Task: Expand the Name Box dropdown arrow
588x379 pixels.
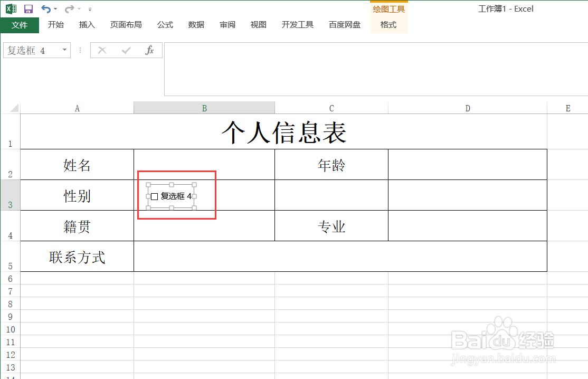Action: (x=64, y=50)
